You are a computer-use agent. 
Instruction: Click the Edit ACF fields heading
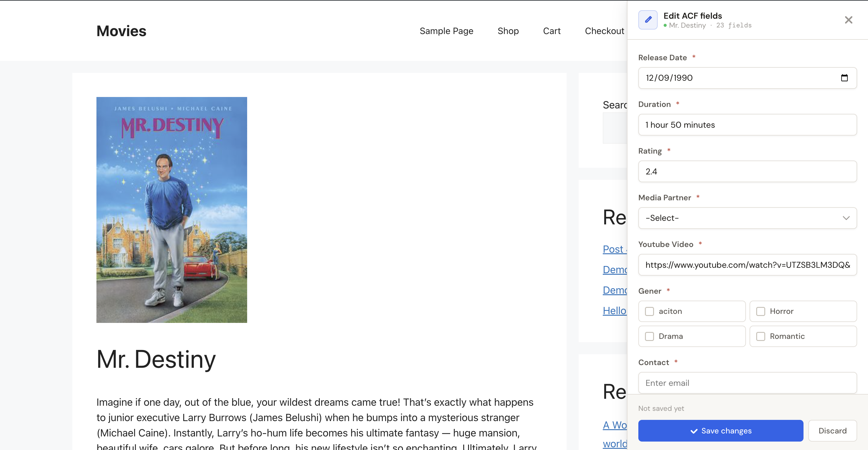(x=693, y=16)
